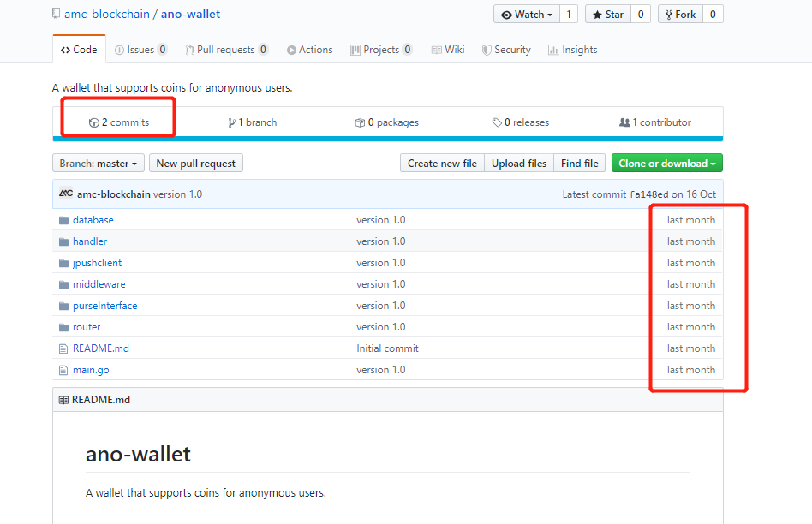Open the middleware folder
Viewport: 812px width, 524px height.
pyautogui.click(x=99, y=284)
